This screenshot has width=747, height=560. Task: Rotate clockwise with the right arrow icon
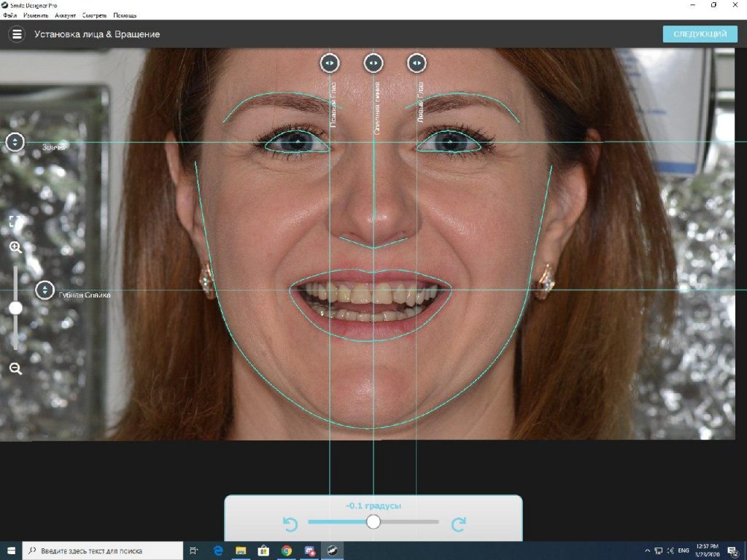coord(458,523)
